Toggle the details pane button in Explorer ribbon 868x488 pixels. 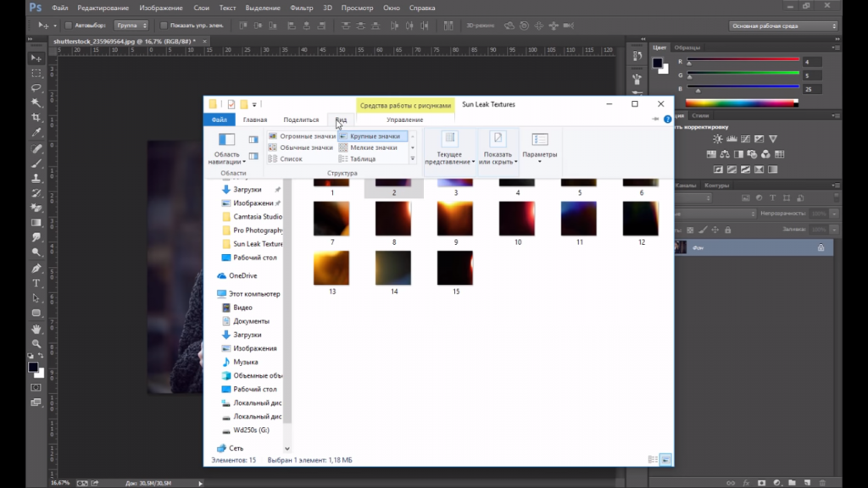coord(253,157)
